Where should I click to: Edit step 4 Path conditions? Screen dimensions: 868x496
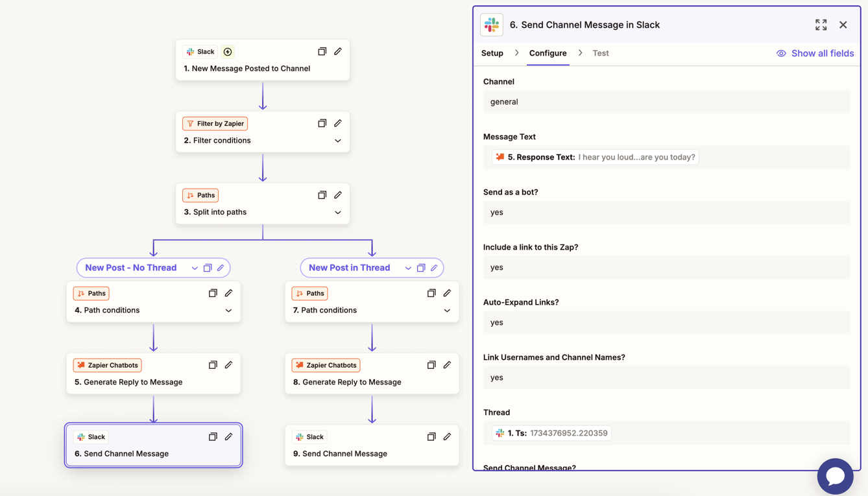228,293
